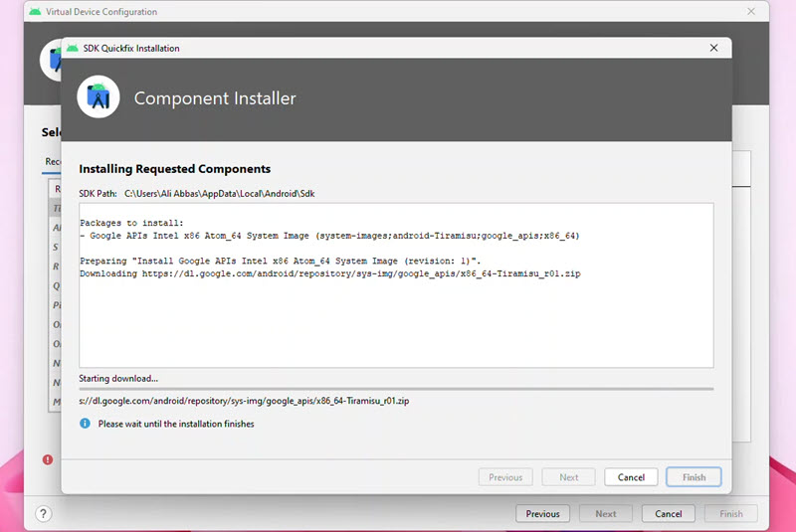The height and width of the screenshot is (532, 796).
Task: Click the 'Downloading https://dl.google.com' log line
Action: point(330,273)
